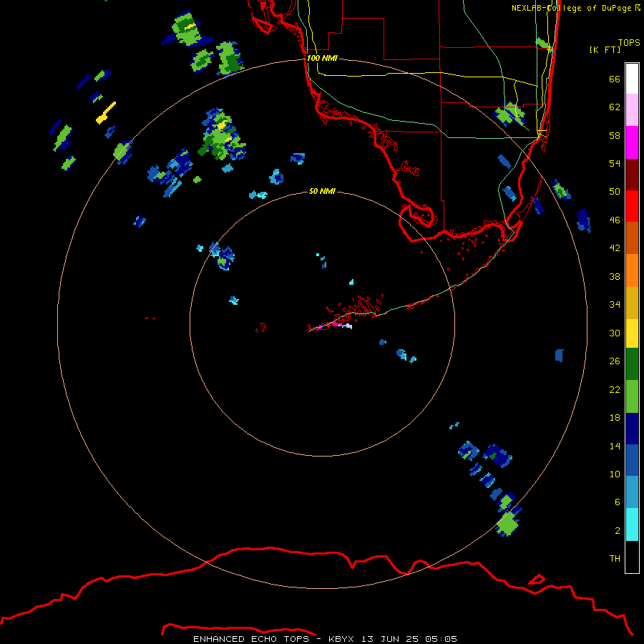Select the light orange legend color block
Screen dimensions: 644x644
(632, 270)
